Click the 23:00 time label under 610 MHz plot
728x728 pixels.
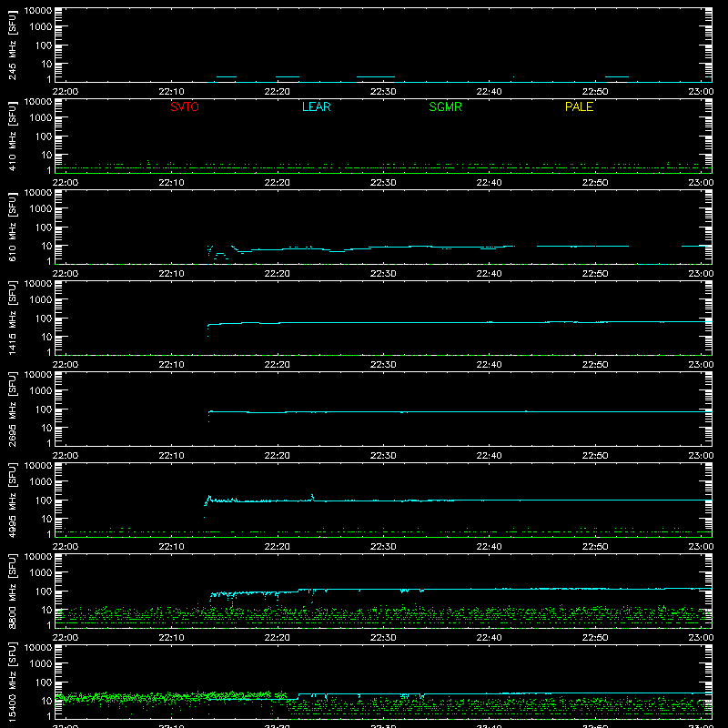point(701,274)
